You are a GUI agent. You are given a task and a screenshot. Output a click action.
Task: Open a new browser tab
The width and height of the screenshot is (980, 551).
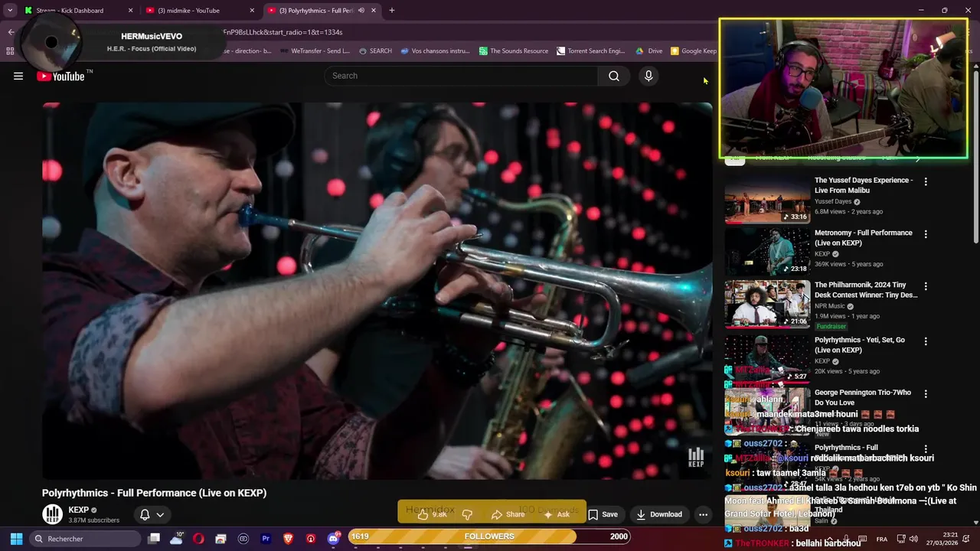pos(392,11)
